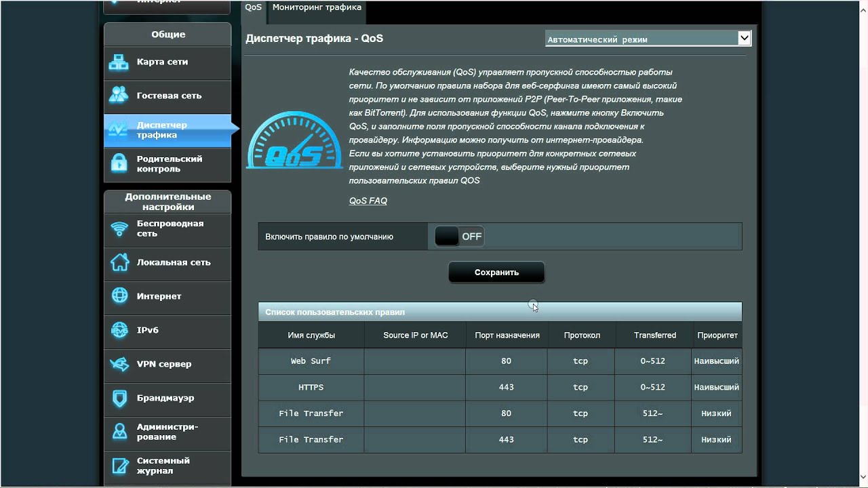Open the VPN сервер icon
Screen dimensions: 868x488
click(x=119, y=364)
